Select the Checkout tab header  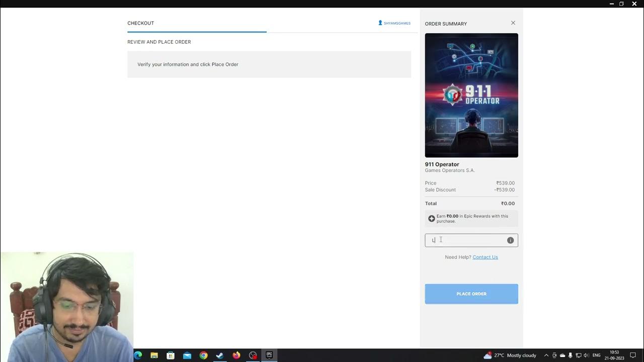point(141,23)
